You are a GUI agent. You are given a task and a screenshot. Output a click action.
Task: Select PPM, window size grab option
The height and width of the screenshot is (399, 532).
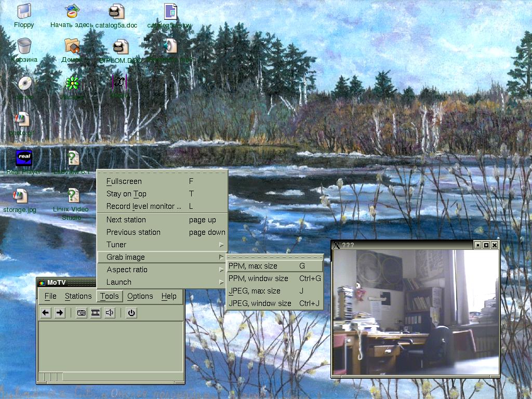(274, 278)
